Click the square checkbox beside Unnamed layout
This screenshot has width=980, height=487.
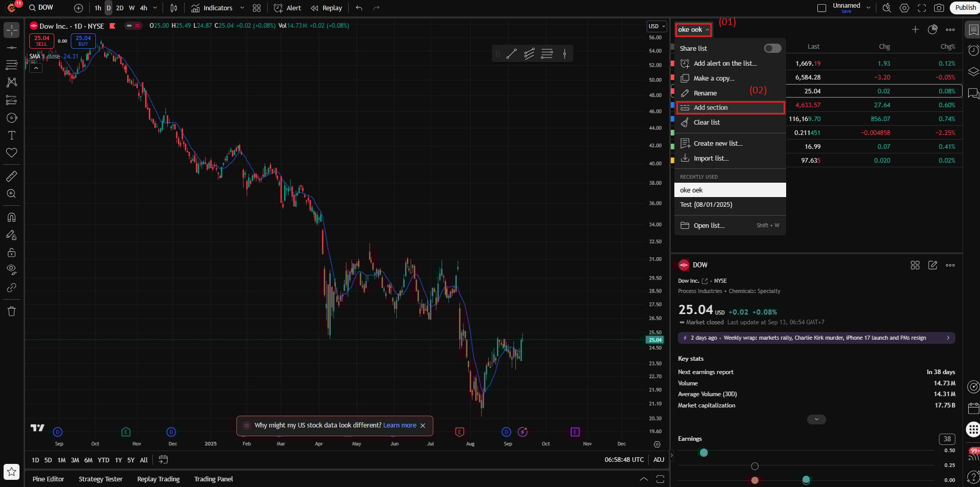(x=822, y=8)
